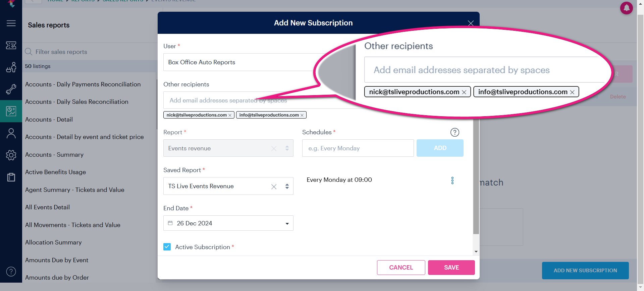Open the customers person sidebar icon

[x=11, y=133]
